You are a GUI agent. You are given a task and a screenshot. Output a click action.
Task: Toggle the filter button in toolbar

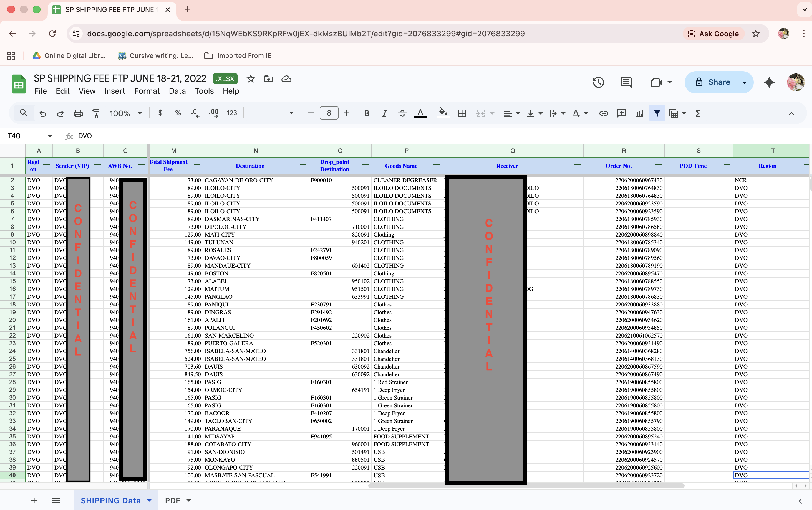click(657, 113)
